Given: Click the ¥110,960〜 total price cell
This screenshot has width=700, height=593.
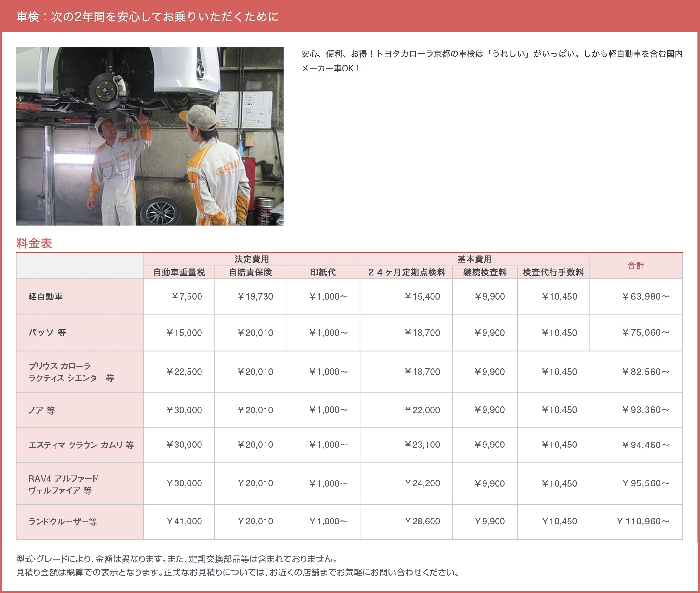Looking at the screenshot, I should 642,522.
